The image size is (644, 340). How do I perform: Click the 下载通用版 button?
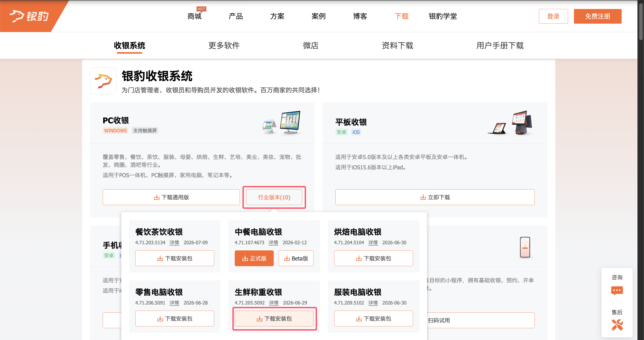pos(171,197)
